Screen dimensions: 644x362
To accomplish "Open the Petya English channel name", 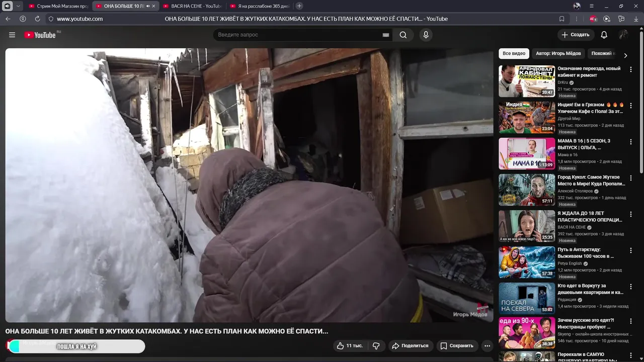I will [x=570, y=263].
